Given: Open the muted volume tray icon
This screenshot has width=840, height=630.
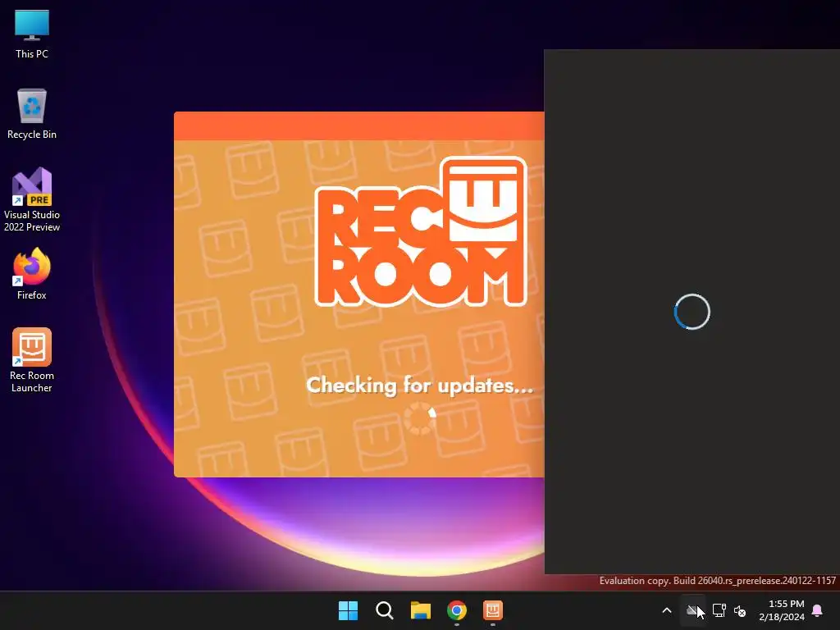Looking at the screenshot, I should coord(740,610).
